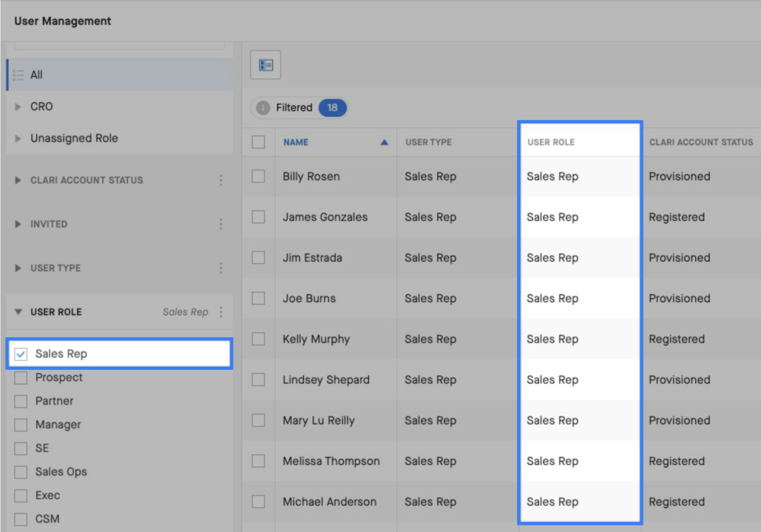Click the Filtered 18 count badge
This screenshot has height=532, width=761.
click(332, 108)
